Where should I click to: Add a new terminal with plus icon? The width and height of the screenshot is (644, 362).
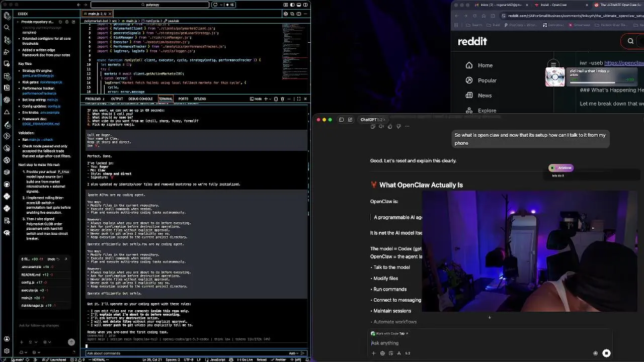coord(266,99)
